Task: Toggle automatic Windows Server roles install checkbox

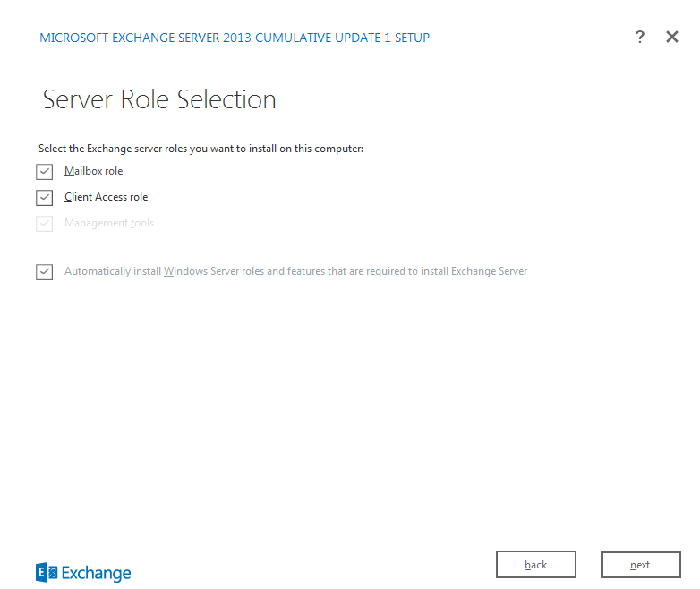Action: pyautogui.click(x=44, y=271)
